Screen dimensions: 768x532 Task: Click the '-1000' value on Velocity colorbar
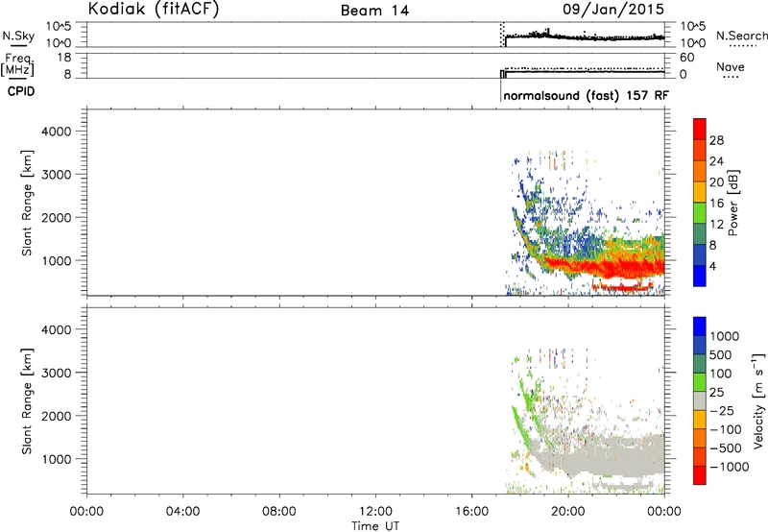coord(730,467)
